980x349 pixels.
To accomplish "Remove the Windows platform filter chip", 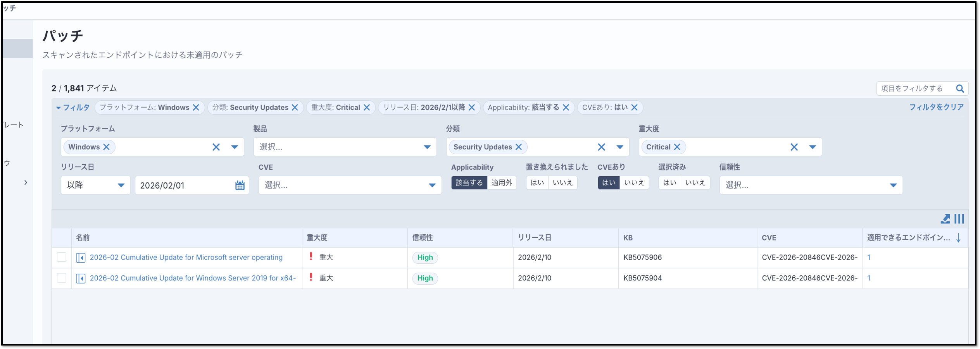I will pyautogui.click(x=196, y=108).
